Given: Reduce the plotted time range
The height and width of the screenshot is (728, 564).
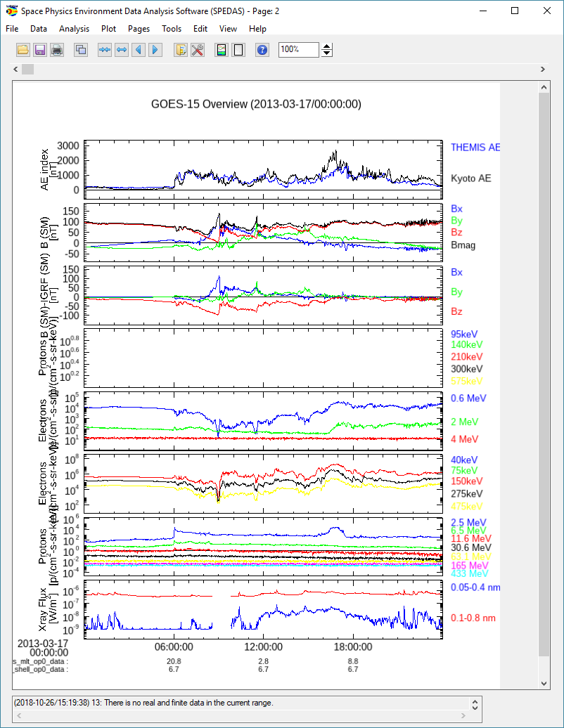Looking at the screenshot, I should click(103, 49).
